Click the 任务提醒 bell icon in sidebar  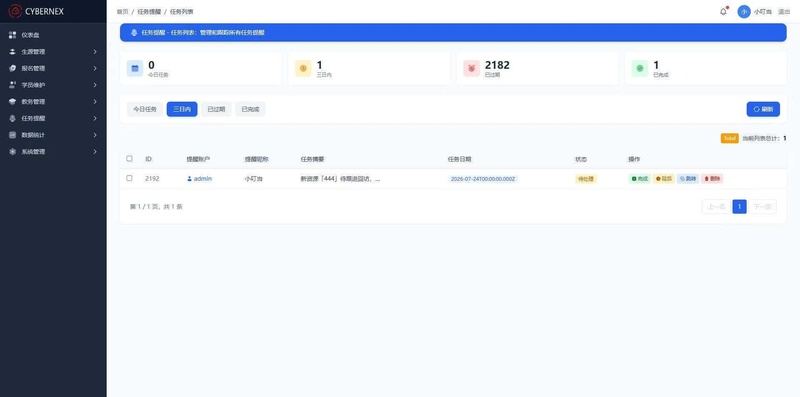pos(13,118)
